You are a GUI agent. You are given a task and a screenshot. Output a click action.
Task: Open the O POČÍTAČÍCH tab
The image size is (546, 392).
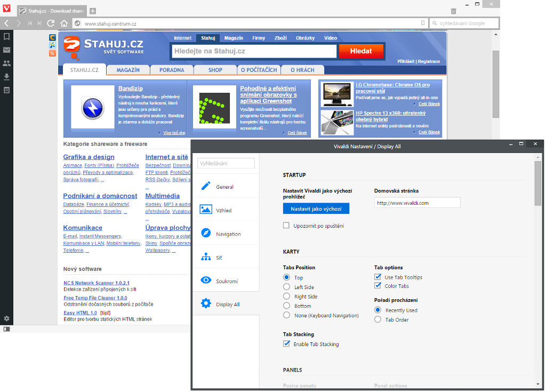[x=259, y=70]
